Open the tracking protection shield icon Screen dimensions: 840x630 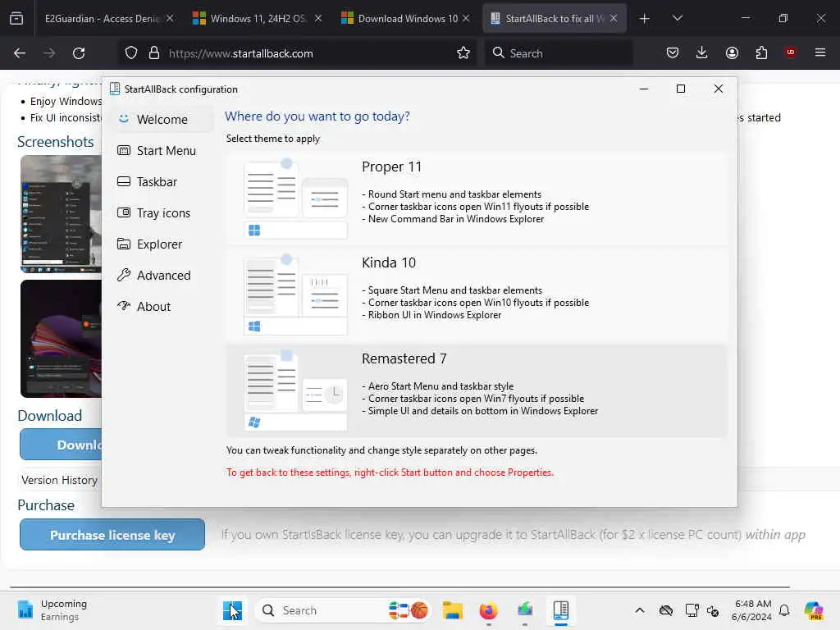pos(130,53)
